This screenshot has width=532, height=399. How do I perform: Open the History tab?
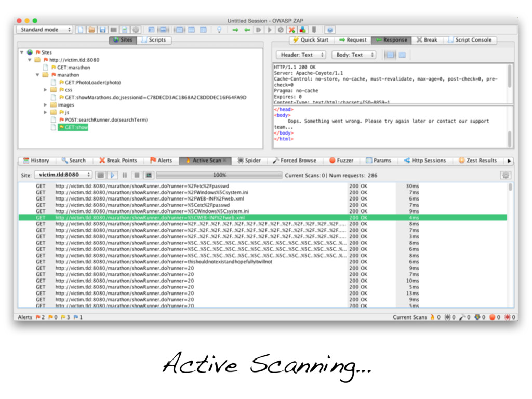point(36,161)
